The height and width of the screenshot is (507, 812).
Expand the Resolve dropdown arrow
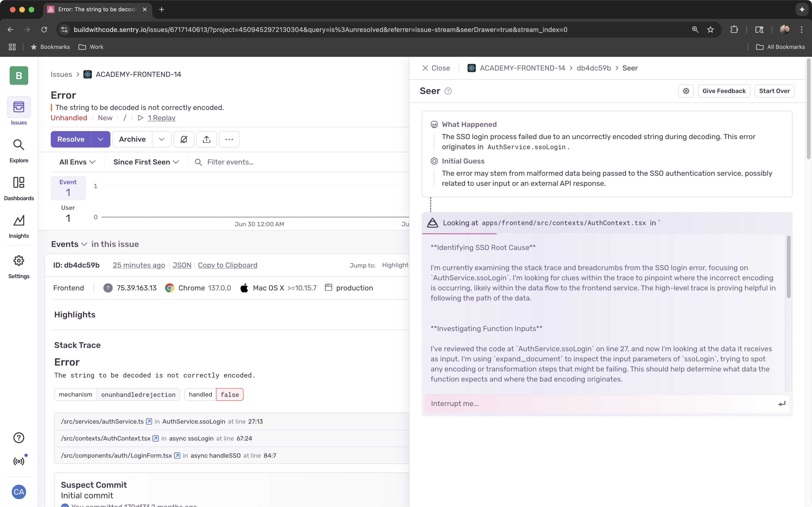(101, 139)
